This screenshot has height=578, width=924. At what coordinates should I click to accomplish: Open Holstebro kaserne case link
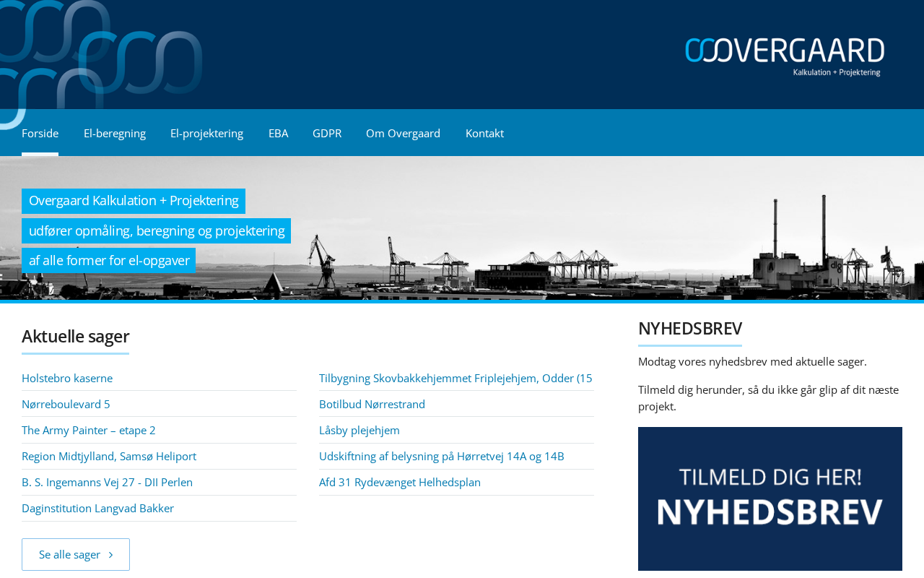tap(67, 378)
